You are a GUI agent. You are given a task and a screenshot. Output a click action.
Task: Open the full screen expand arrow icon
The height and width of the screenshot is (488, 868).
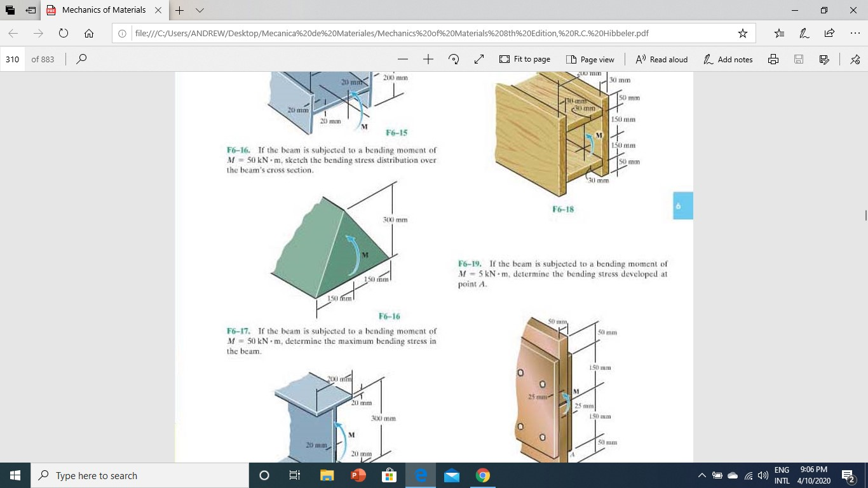(478, 59)
